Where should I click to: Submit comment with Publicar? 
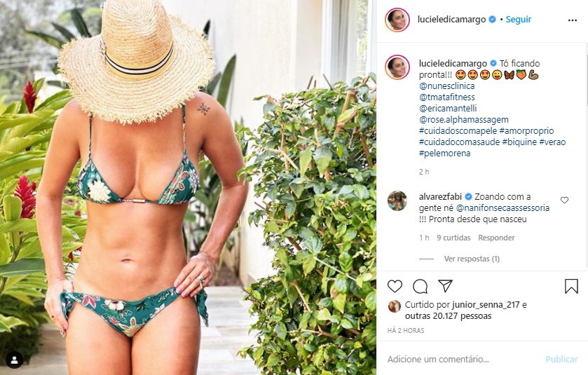pos(561,360)
